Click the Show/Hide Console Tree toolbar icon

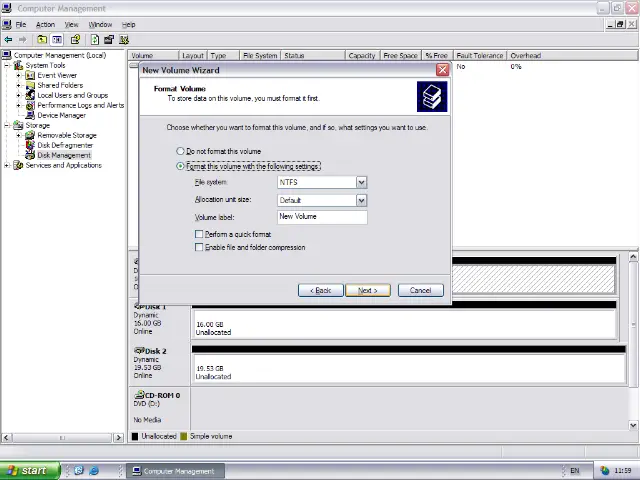pyautogui.click(x=57, y=40)
